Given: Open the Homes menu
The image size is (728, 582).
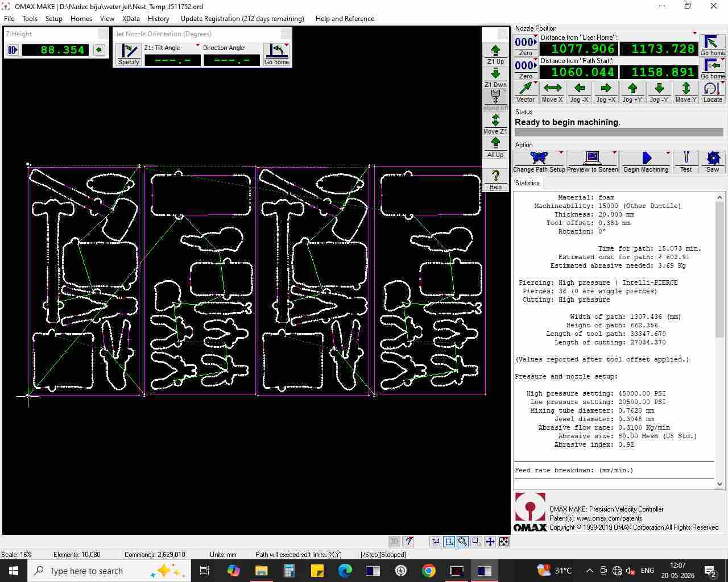Looking at the screenshot, I should 81,19.
